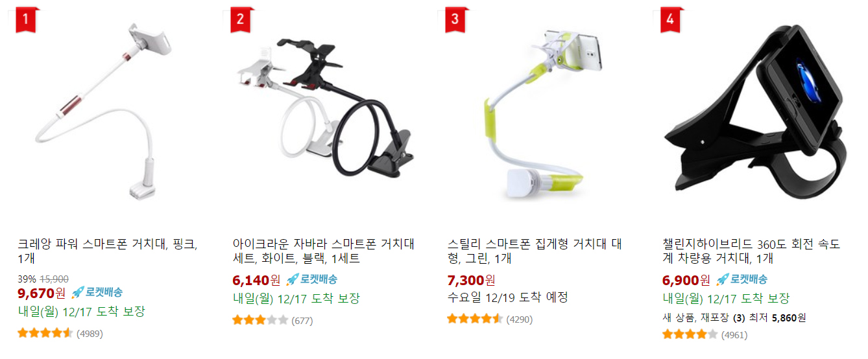Click star rating with 4989 reviews
The width and height of the screenshot is (868, 359).
tap(45, 333)
